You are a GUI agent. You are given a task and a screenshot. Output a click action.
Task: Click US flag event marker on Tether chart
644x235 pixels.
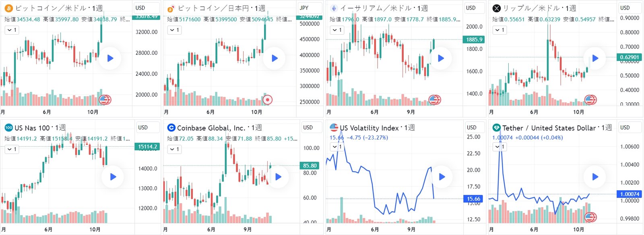click(x=590, y=218)
